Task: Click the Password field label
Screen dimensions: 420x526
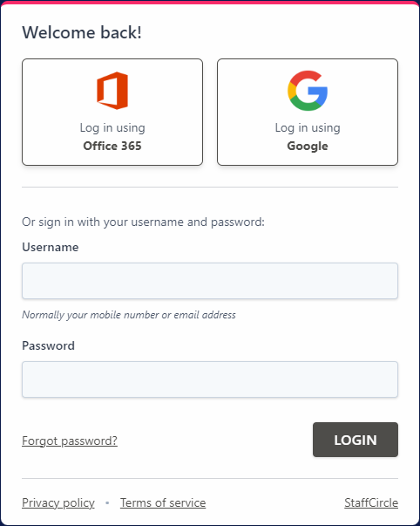Action: click(x=48, y=345)
